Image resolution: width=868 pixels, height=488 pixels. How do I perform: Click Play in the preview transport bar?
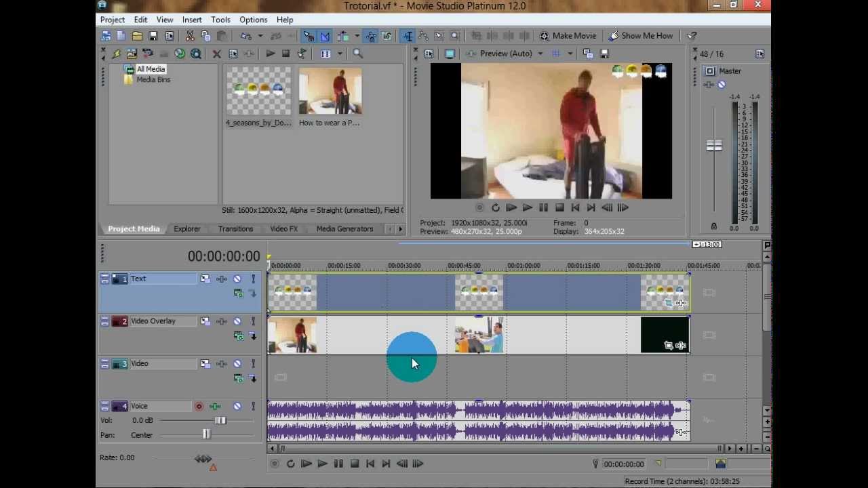(528, 208)
